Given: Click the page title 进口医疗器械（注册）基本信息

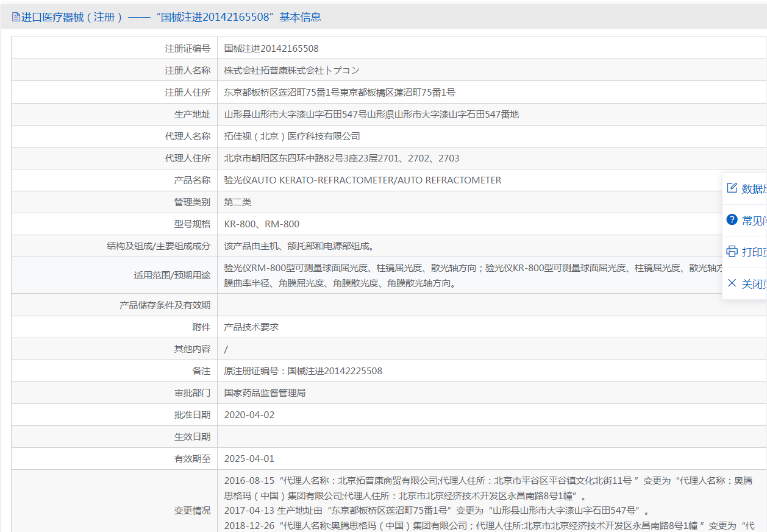Looking at the screenshot, I should click(x=171, y=17).
